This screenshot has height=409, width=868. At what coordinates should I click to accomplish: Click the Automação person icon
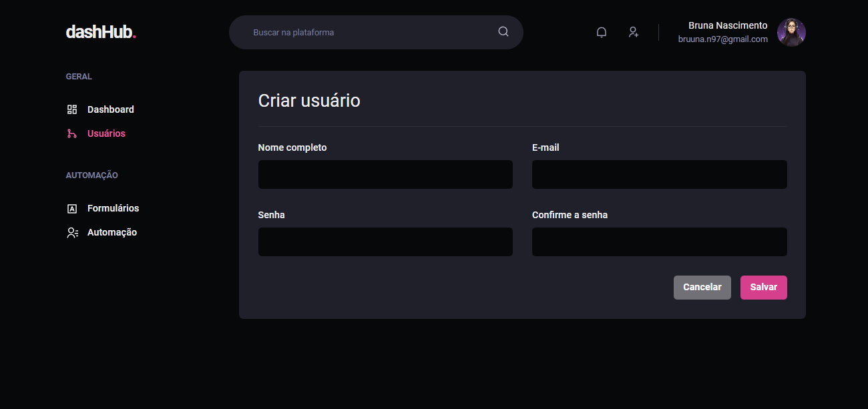coord(72,232)
